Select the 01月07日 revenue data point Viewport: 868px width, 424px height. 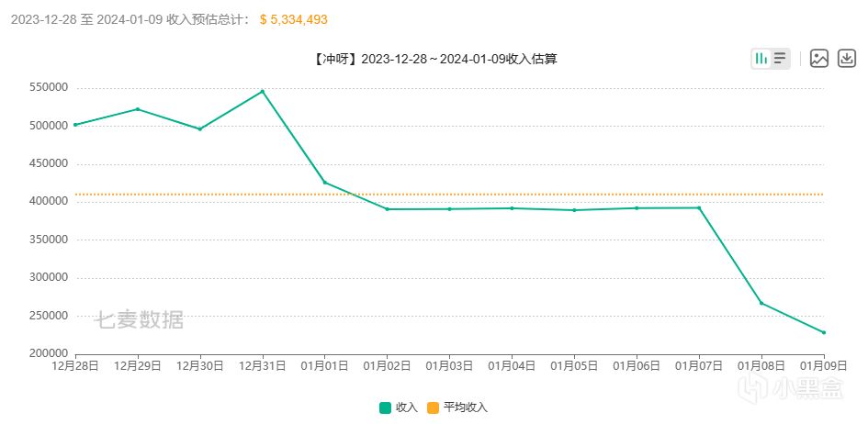click(x=699, y=207)
